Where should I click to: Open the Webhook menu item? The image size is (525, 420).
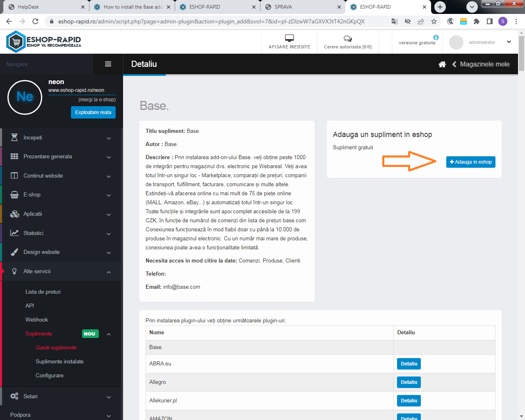coord(37,320)
